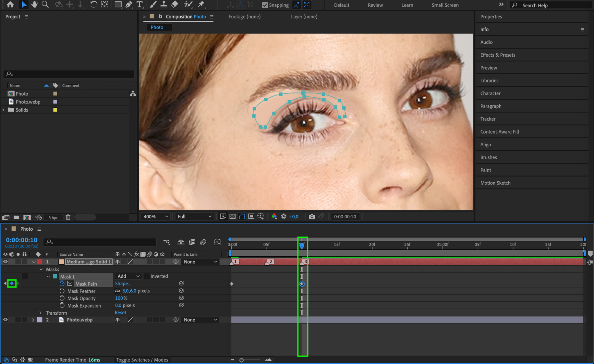
Task: Click Toggle Switches / Modes button
Action: 142,360
